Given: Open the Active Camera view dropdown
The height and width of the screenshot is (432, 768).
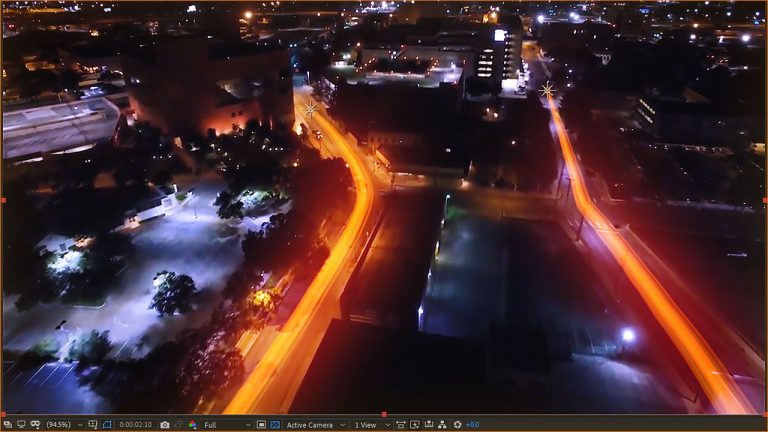Looking at the screenshot, I should tap(316, 425).
